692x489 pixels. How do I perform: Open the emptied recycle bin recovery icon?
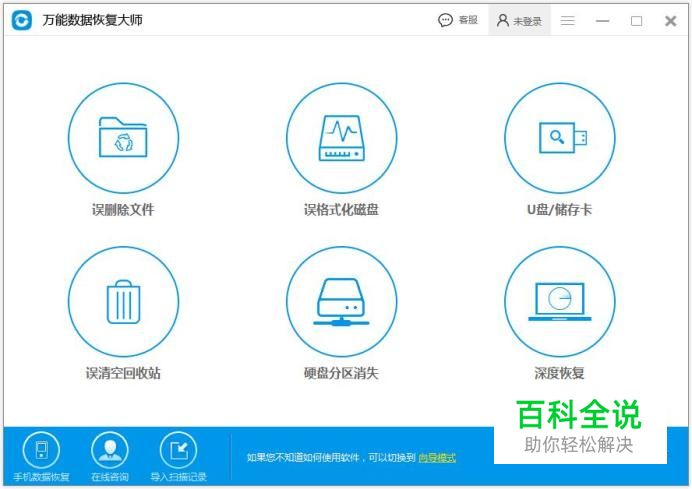[x=123, y=301]
